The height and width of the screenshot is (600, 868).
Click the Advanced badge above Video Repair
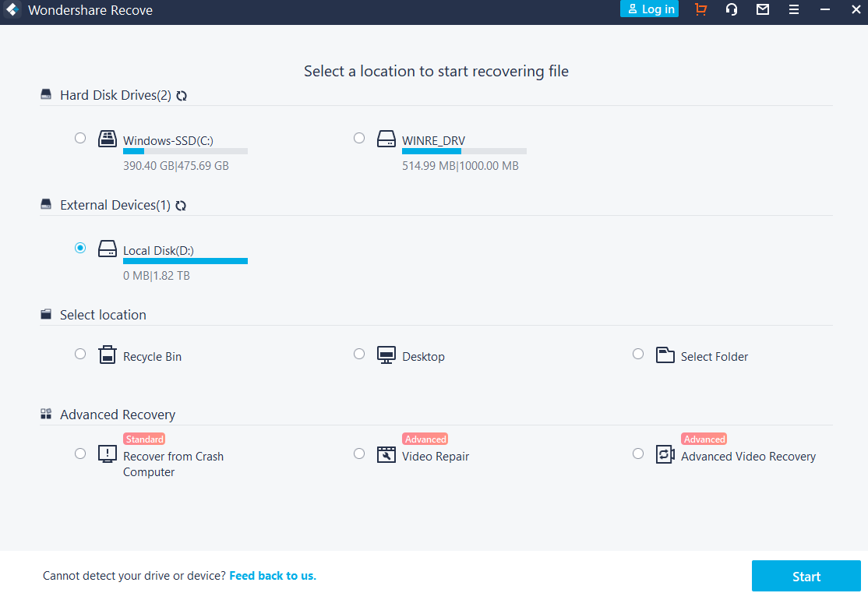[x=425, y=439]
